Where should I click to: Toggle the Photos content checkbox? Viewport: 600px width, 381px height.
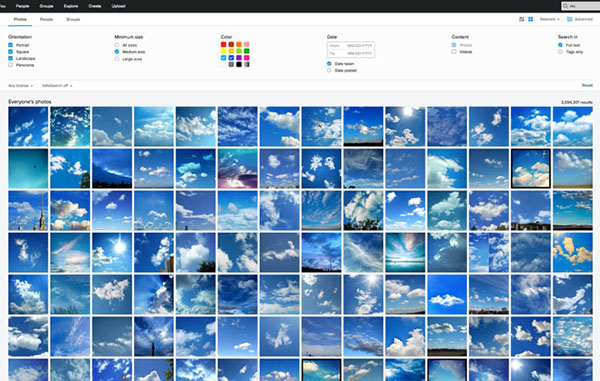click(454, 45)
